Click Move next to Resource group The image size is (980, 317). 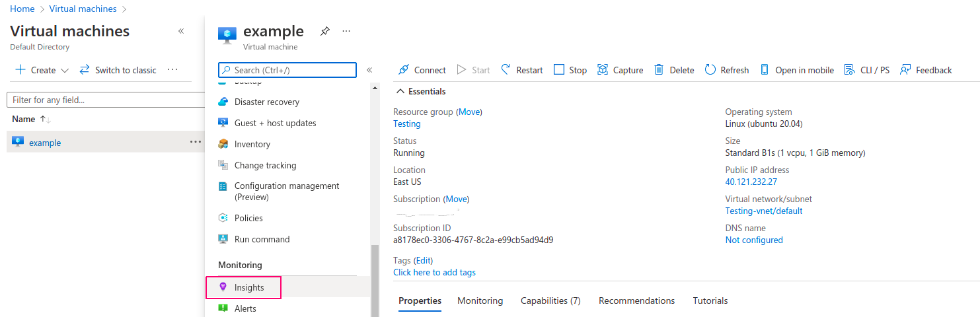pyautogui.click(x=470, y=112)
